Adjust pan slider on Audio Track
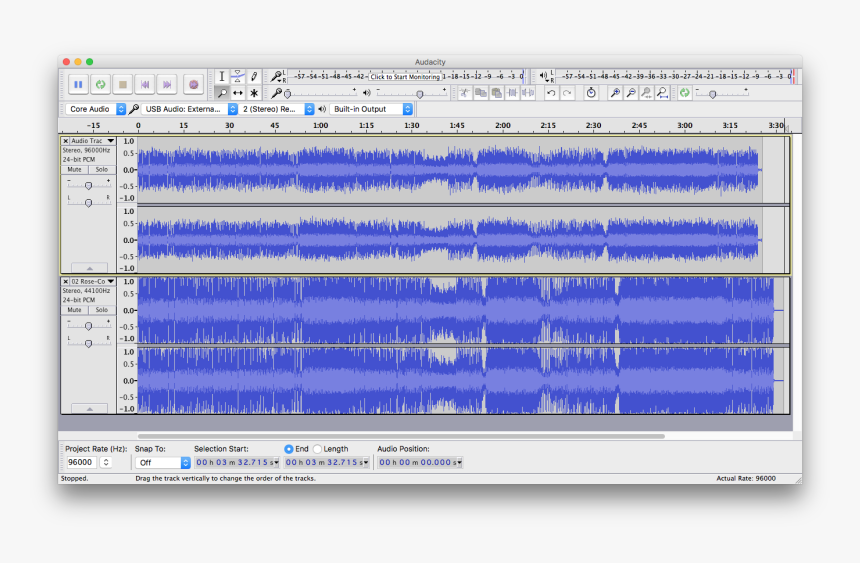The height and width of the screenshot is (563, 860). (88, 202)
